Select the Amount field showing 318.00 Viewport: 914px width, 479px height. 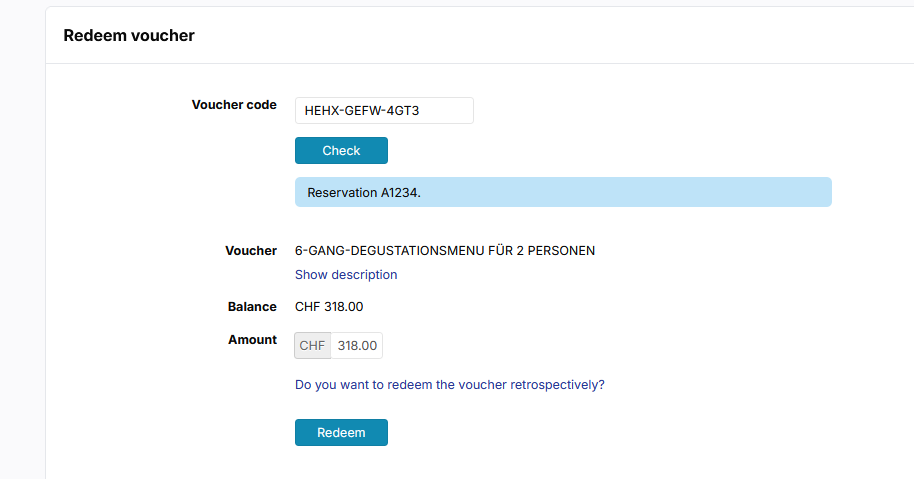pos(357,346)
